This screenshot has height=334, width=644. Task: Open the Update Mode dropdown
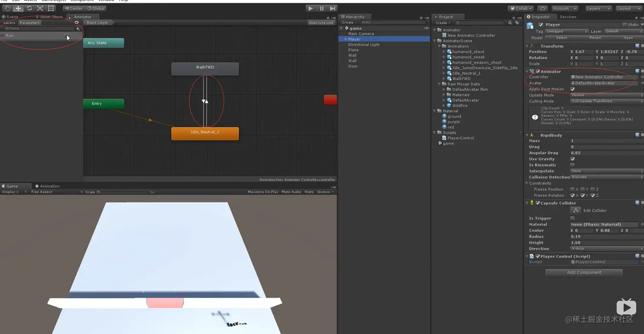pyautogui.click(x=607, y=95)
